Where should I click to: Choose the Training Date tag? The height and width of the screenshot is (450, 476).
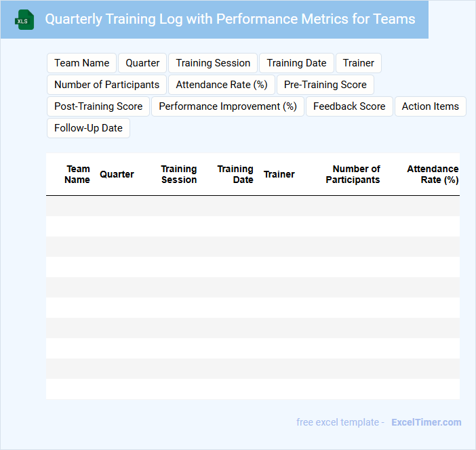[296, 63]
